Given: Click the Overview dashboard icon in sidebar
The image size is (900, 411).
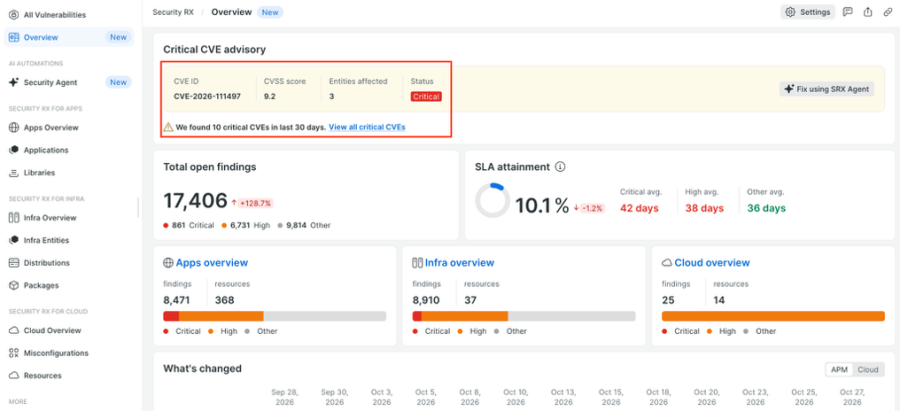Looking at the screenshot, I should click(14, 37).
